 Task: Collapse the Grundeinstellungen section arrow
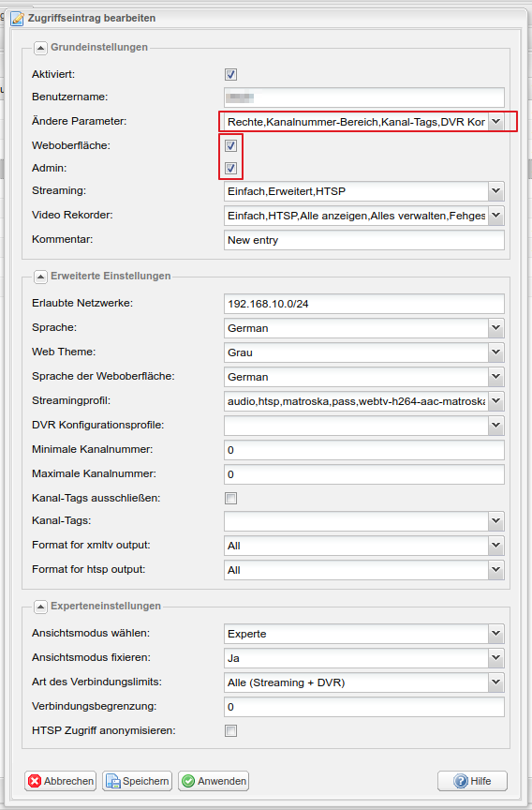pos(40,48)
